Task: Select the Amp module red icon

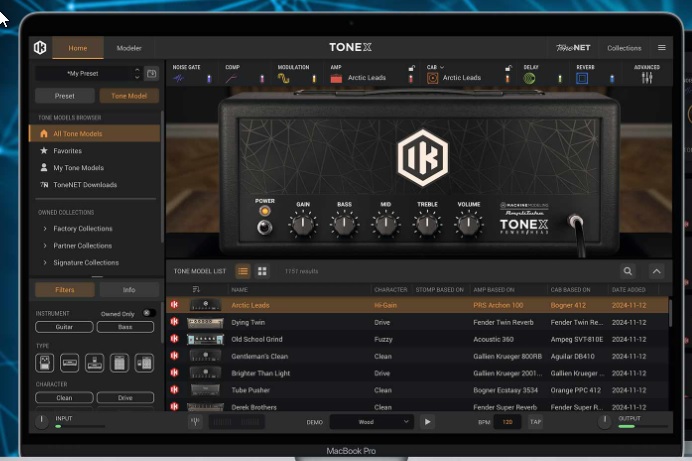Action: click(336, 79)
